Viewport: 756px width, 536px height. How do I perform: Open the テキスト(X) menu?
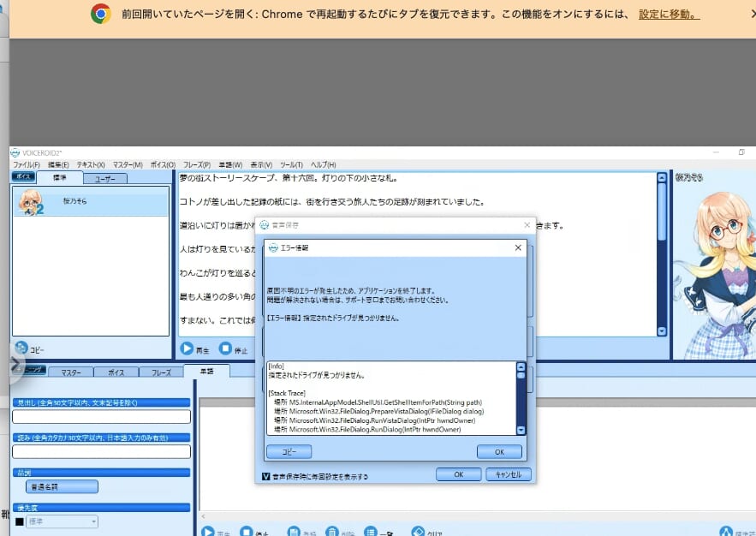click(91, 165)
